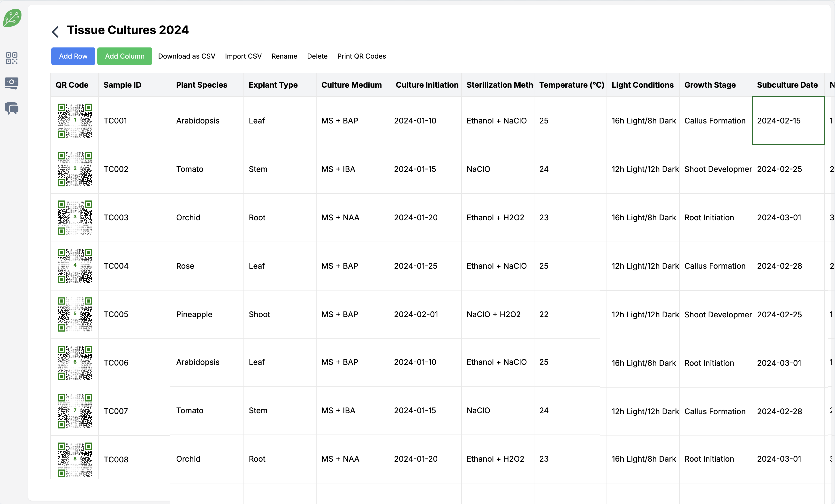The width and height of the screenshot is (835, 504).
Task: Click the QR code for TC003
Action: point(75,218)
